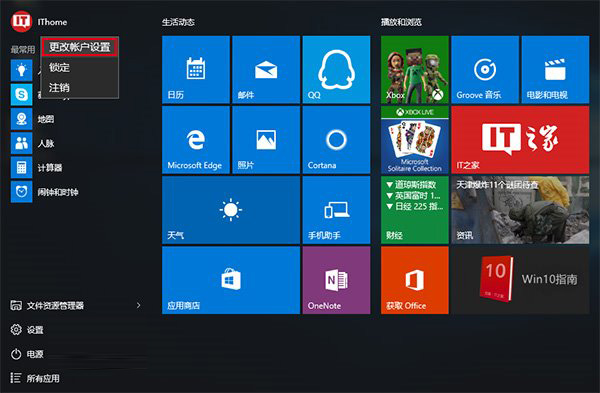600x393 pixels.
Task: Click the 最常用 section label
Action: (23, 49)
